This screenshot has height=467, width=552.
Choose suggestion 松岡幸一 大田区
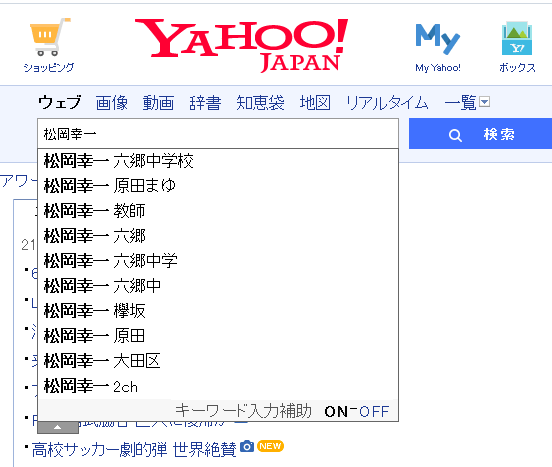click(218, 361)
